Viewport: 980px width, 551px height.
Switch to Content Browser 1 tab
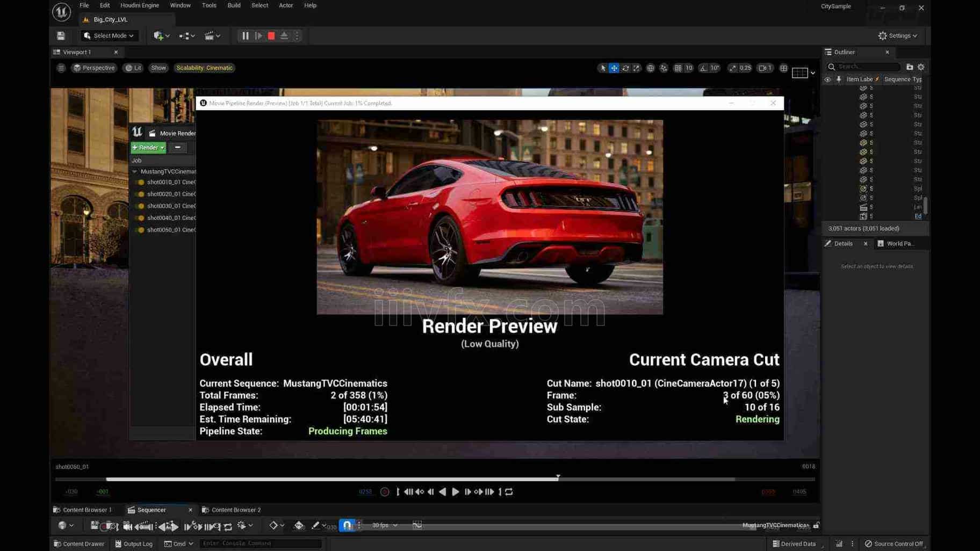pos(83,510)
